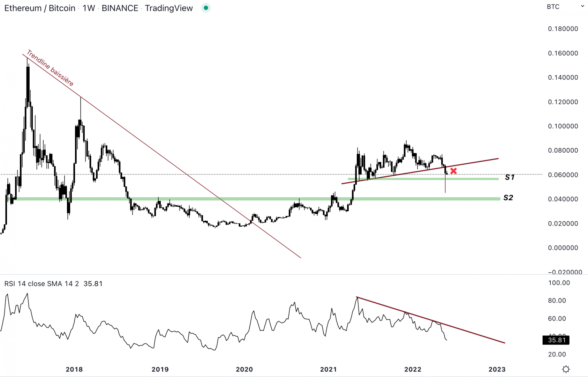
Task: Click the 0.080000 price axis label
Action: (x=563, y=150)
